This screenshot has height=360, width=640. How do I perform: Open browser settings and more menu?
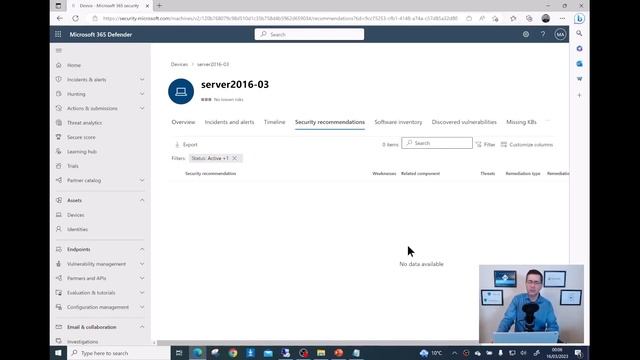pyautogui.click(x=562, y=18)
